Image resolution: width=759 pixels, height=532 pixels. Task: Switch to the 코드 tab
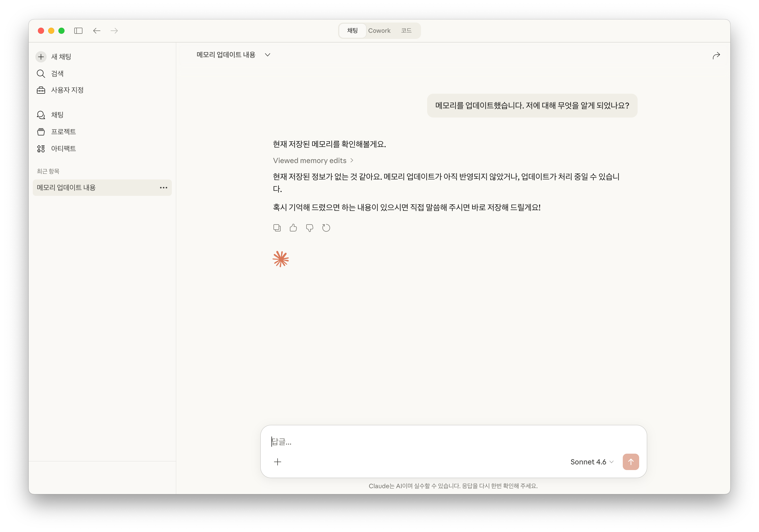tap(406, 30)
